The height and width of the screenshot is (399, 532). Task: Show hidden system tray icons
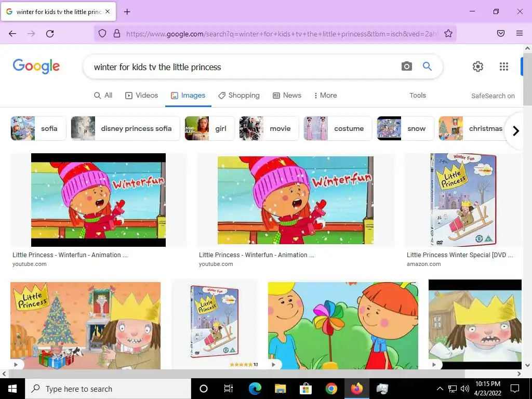[x=440, y=389]
